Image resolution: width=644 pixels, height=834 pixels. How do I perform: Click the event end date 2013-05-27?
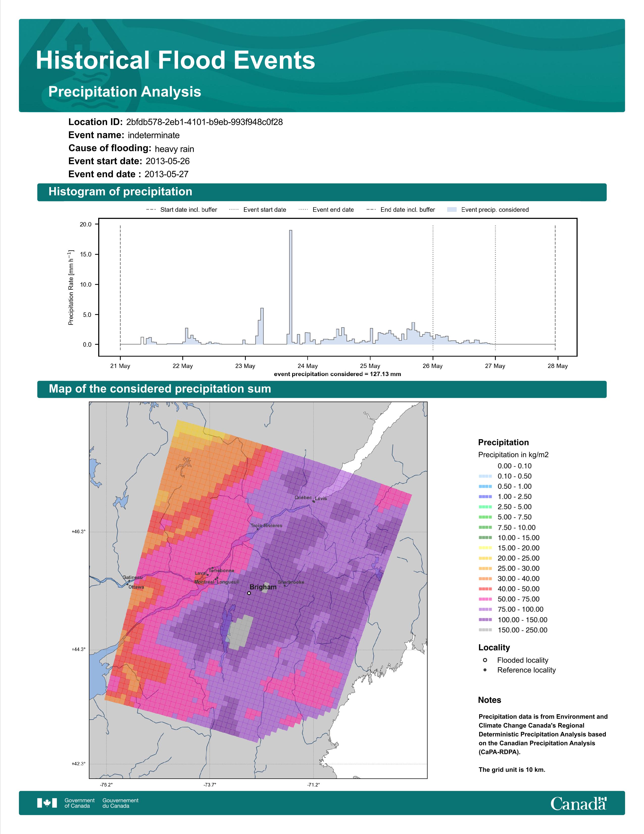[x=166, y=174]
